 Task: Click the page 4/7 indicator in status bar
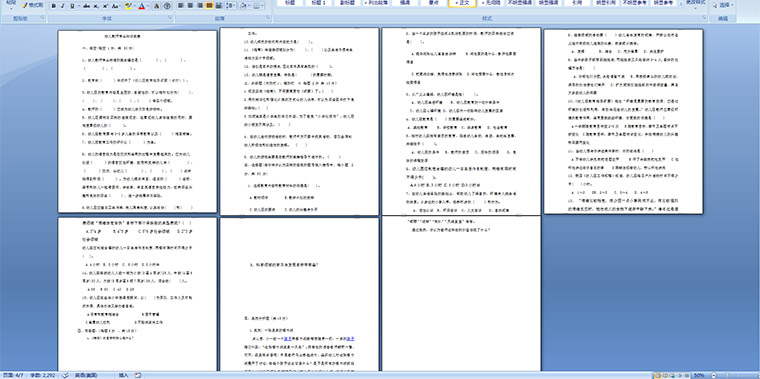[x=12, y=375]
